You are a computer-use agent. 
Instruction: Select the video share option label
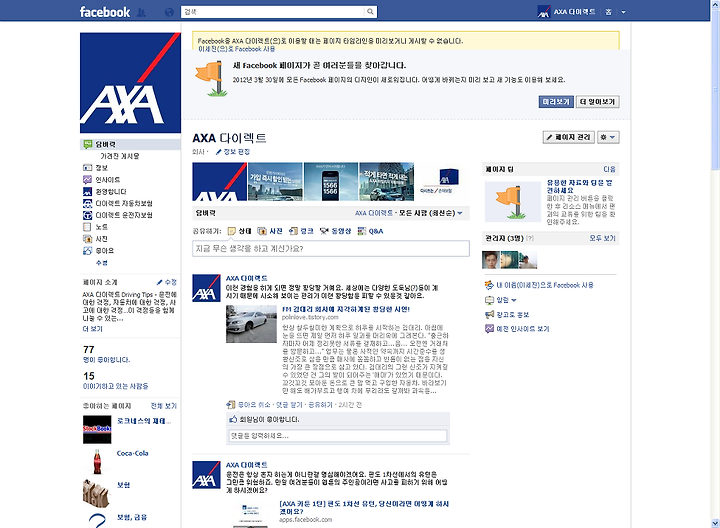341,231
